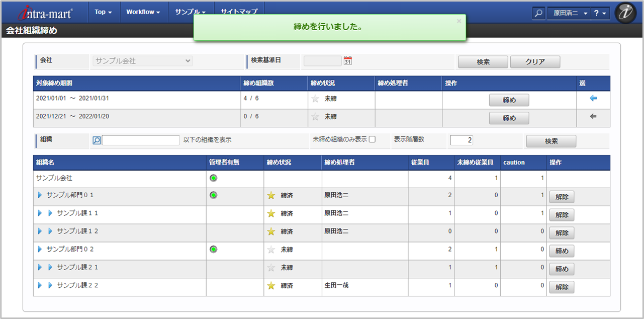Open the Workflow menu
This screenshot has width=644, height=319.
pos(143,12)
